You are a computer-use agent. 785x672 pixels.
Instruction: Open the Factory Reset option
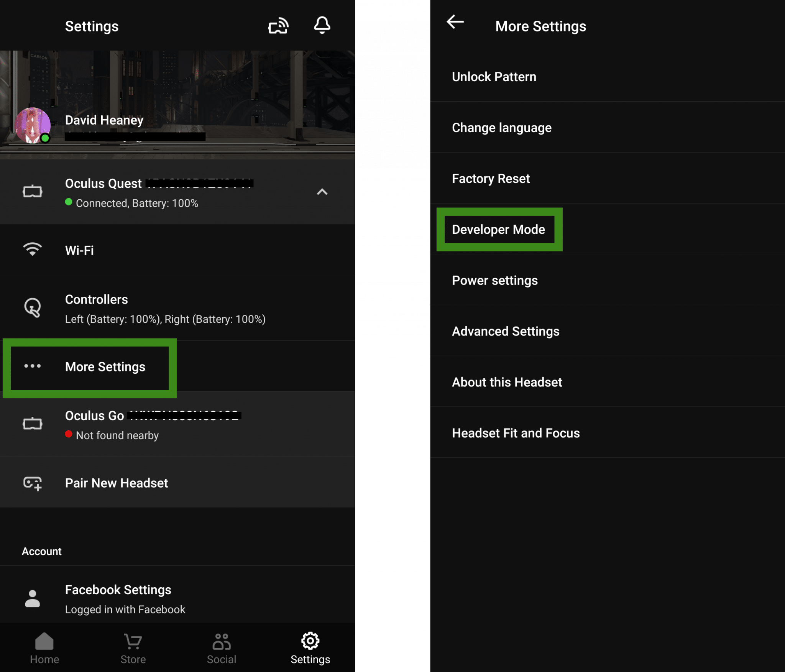point(492,178)
